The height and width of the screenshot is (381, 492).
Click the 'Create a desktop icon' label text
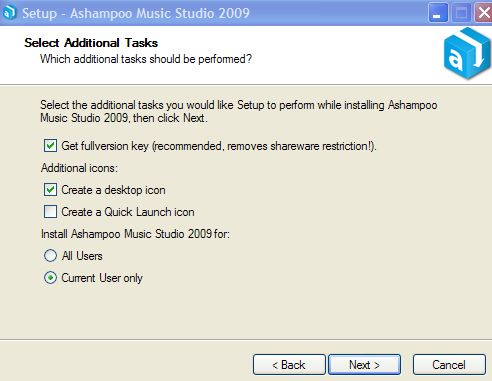tap(113, 190)
